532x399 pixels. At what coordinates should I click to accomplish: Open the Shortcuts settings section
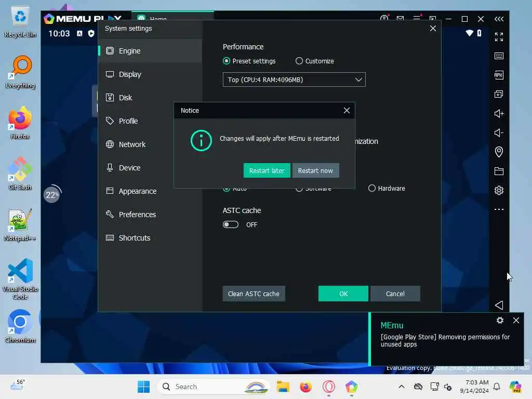click(150, 238)
